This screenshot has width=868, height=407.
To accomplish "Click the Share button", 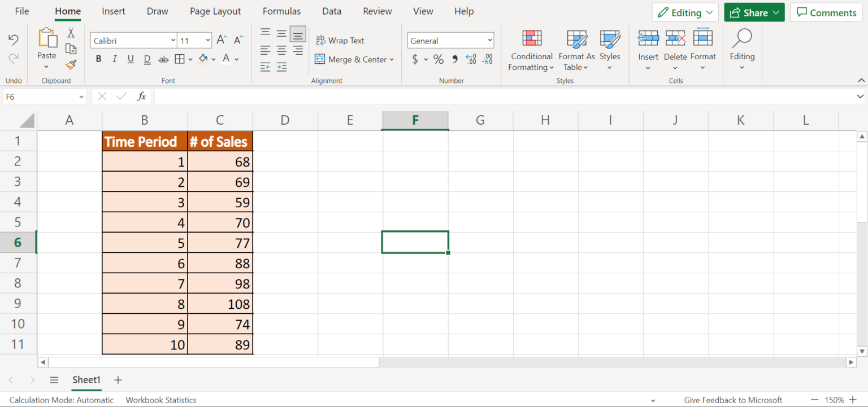I will [754, 12].
